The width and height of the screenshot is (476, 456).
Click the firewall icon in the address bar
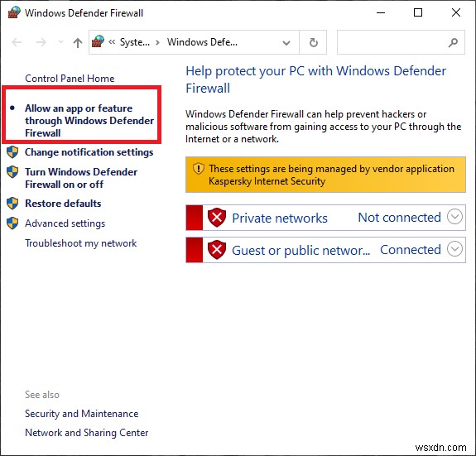98,41
